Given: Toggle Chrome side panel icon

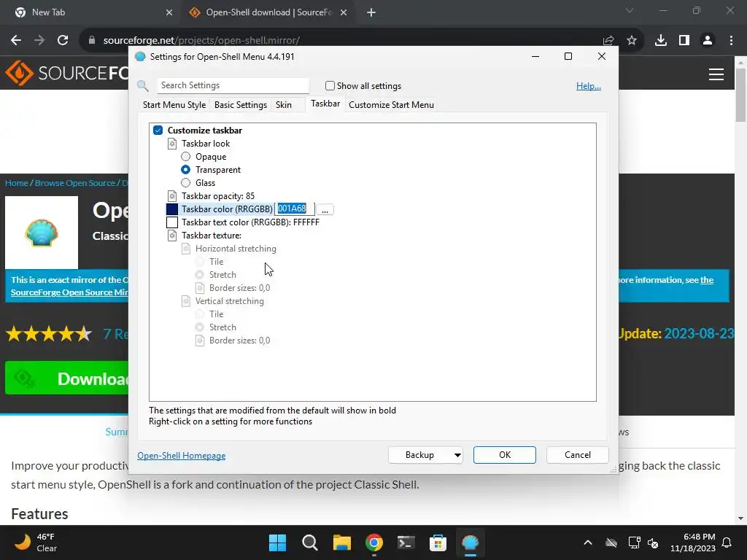Looking at the screenshot, I should [684, 40].
